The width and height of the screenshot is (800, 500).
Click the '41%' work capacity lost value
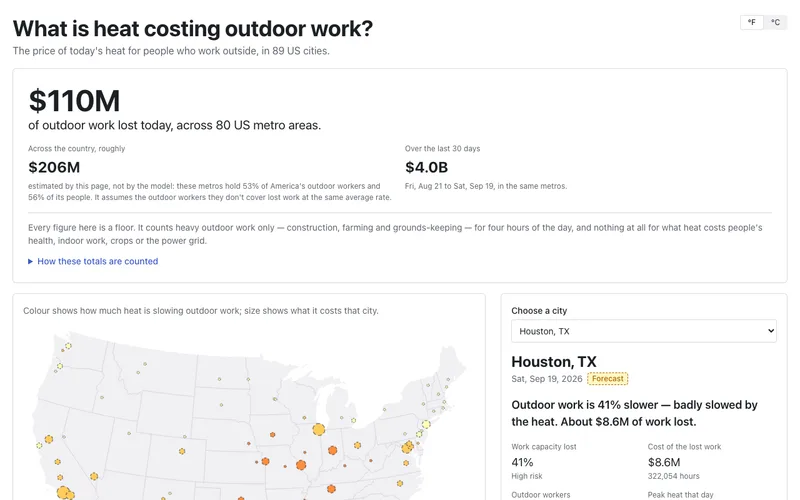click(x=522, y=462)
